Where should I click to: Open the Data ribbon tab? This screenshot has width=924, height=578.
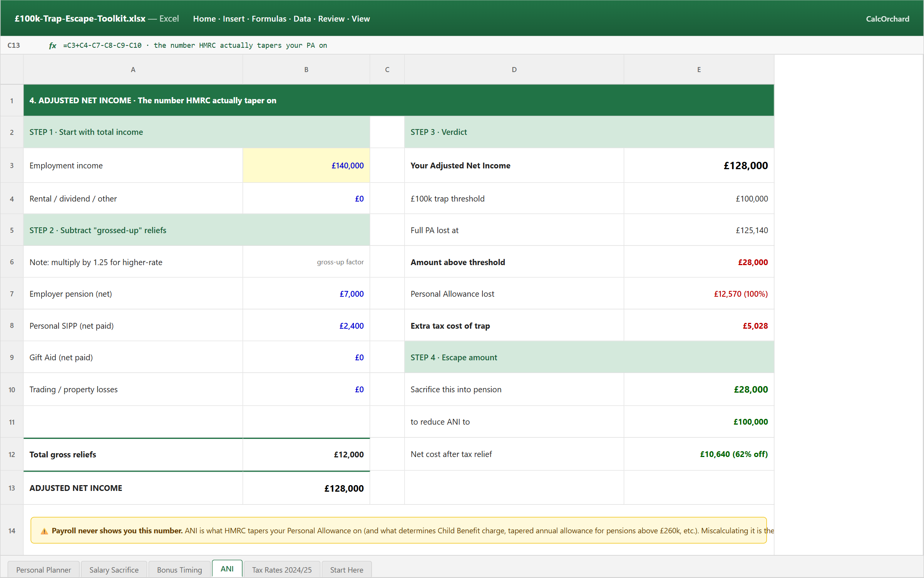(302, 18)
